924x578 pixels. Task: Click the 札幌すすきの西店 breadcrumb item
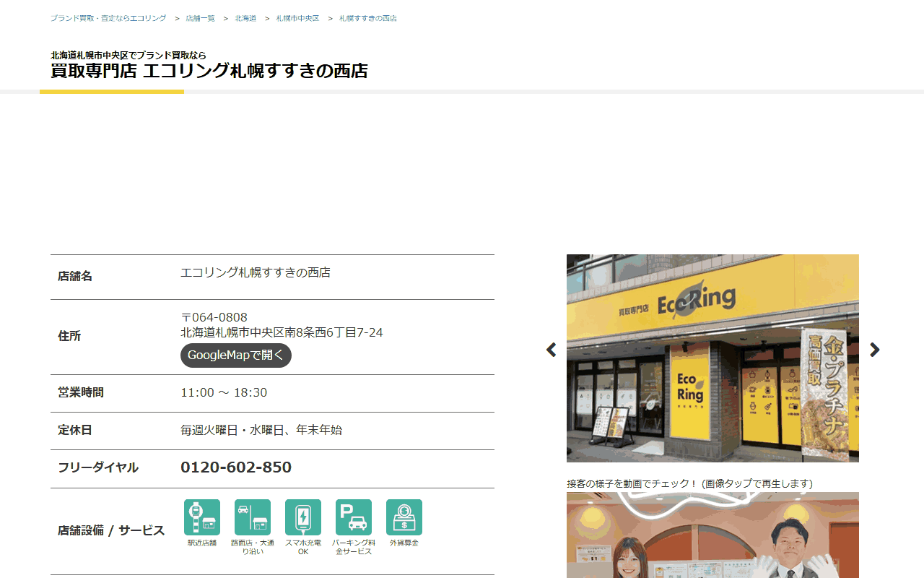pos(368,18)
